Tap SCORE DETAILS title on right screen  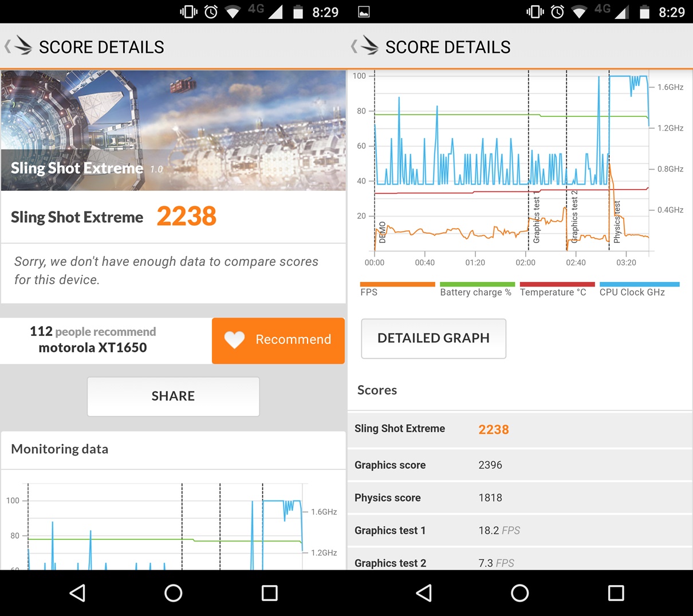point(448,47)
